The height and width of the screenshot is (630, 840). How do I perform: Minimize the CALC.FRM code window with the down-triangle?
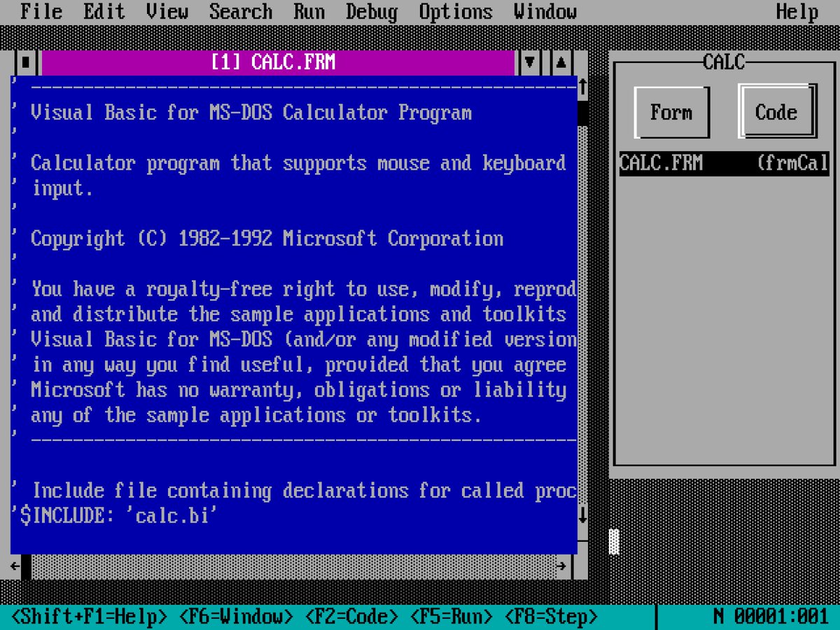[530, 62]
